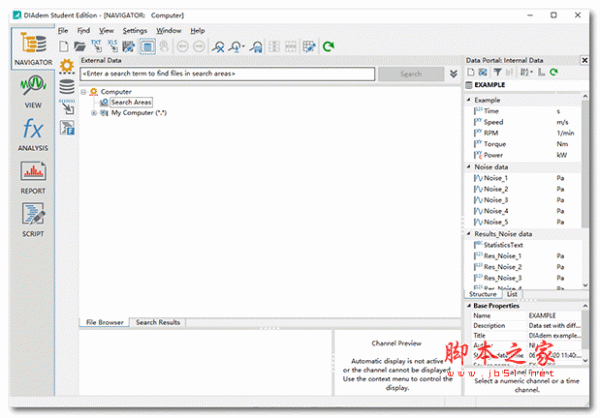Collapse the Results_Noise data group
The height and width of the screenshot is (418, 600).
coord(469,233)
